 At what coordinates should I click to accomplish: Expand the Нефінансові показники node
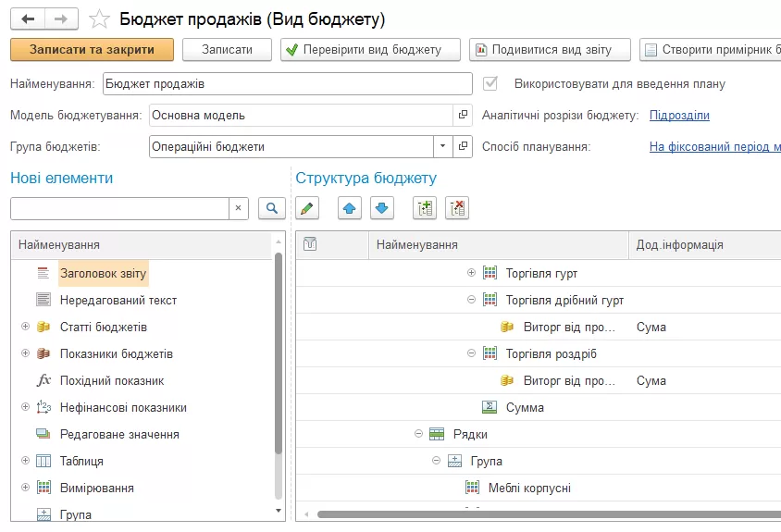25,407
